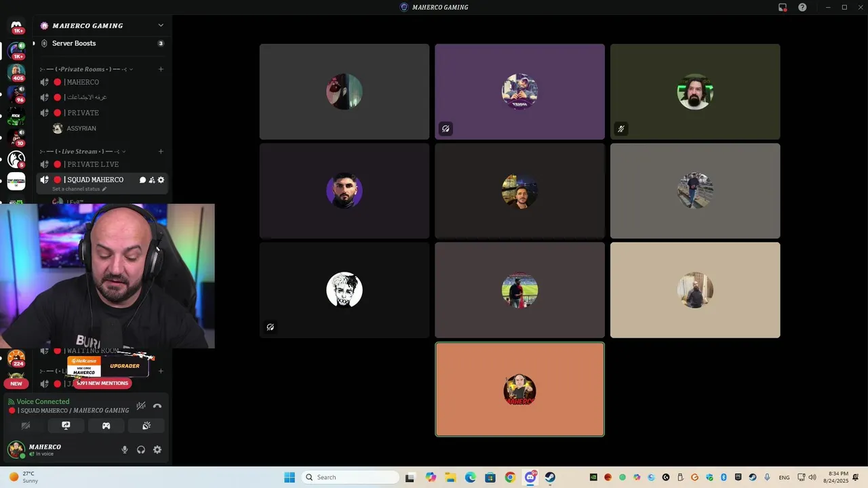868x488 pixels.
Task: Select server icon with 10 badge
Action: click(16, 138)
